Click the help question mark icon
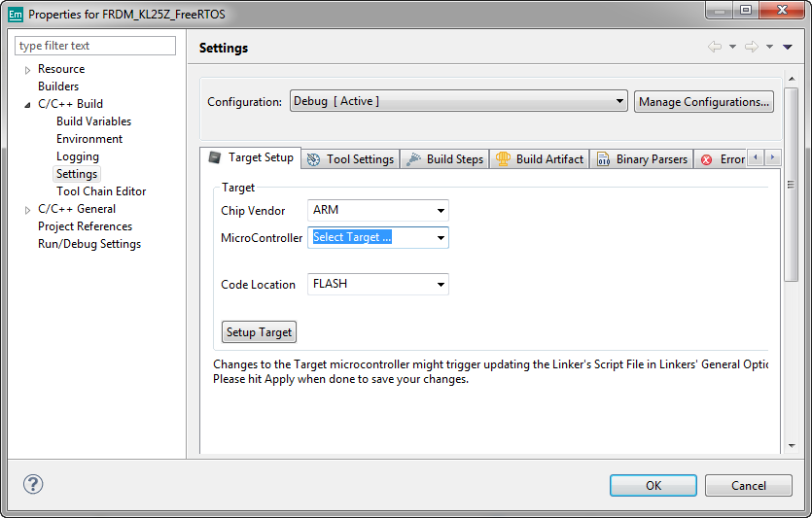This screenshot has width=812, height=518. [33, 484]
